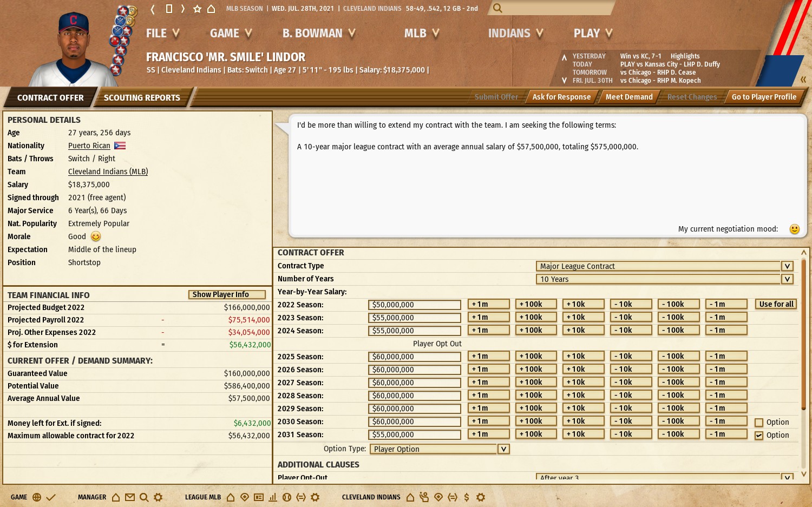Screen dimensions: 812x507
Task: Open the PLAY menu
Action: pos(592,34)
